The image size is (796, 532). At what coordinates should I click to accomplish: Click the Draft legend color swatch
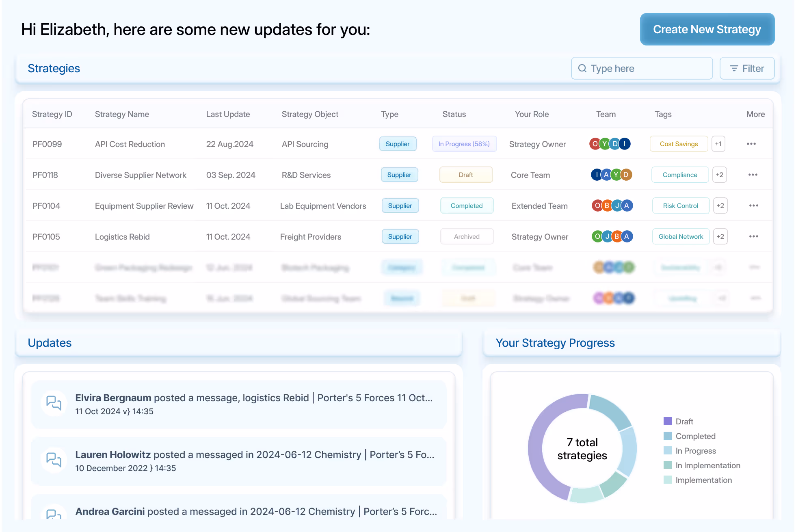click(x=667, y=421)
